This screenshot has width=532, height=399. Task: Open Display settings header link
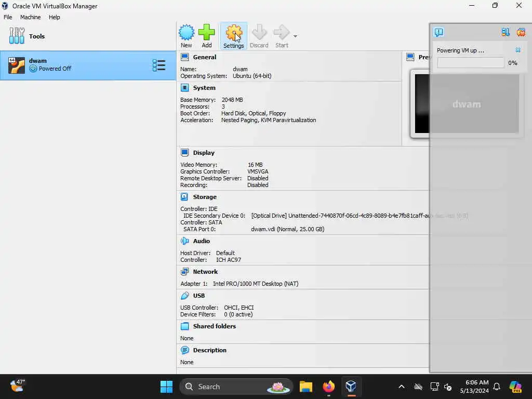point(204,153)
